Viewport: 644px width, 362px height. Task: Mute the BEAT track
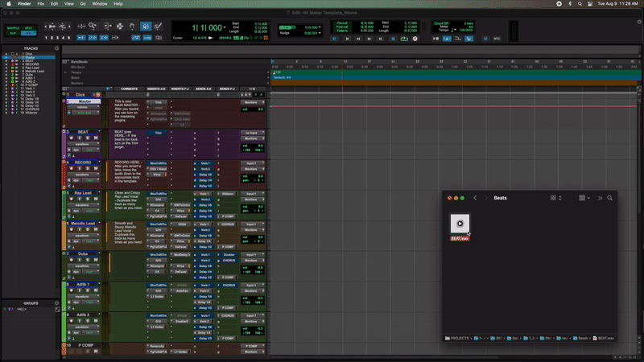(x=94, y=139)
